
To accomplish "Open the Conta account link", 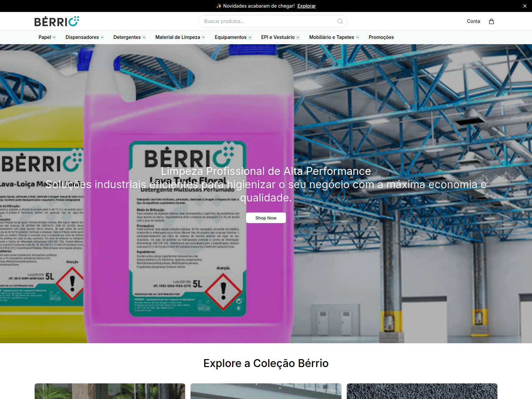I will (x=473, y=21).
